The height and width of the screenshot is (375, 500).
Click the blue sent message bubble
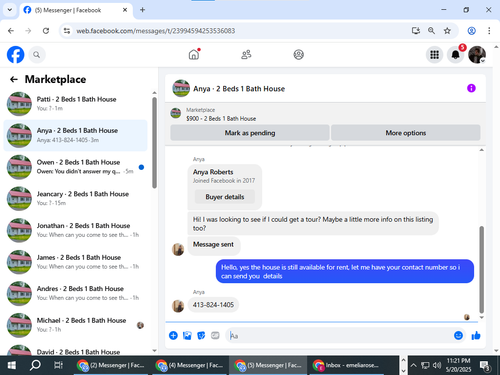[345, 271]
